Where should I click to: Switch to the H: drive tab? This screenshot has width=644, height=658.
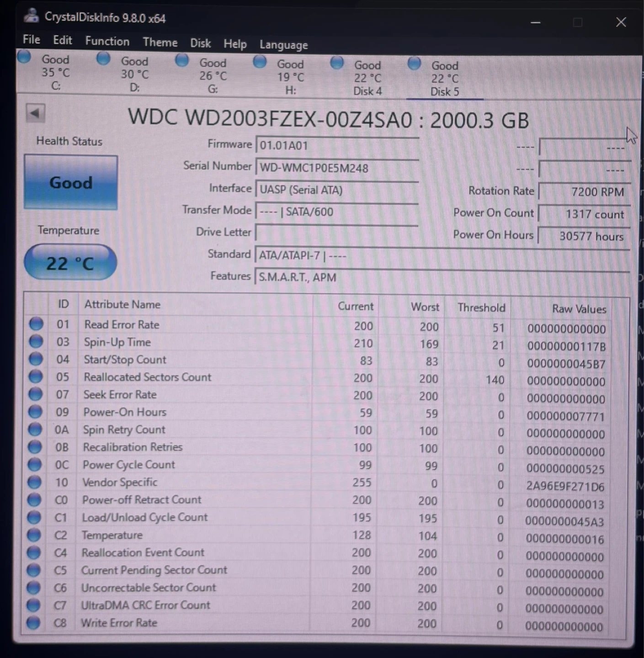[290, 77]
